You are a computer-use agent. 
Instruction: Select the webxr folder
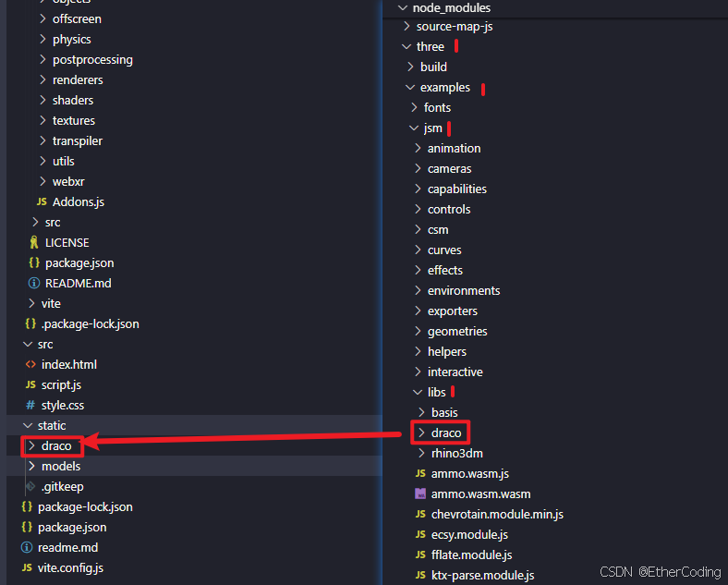click(68, 181)
